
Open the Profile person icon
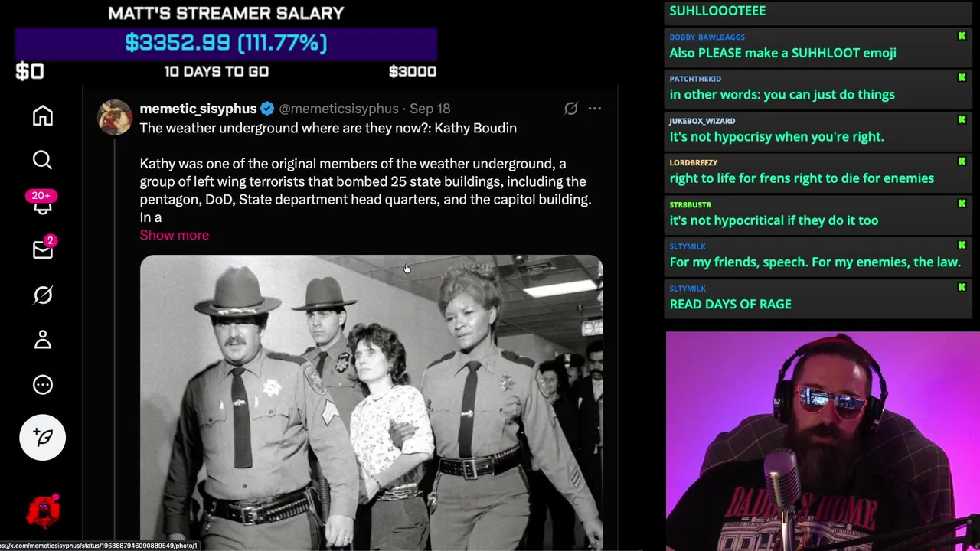coord(43,340)
